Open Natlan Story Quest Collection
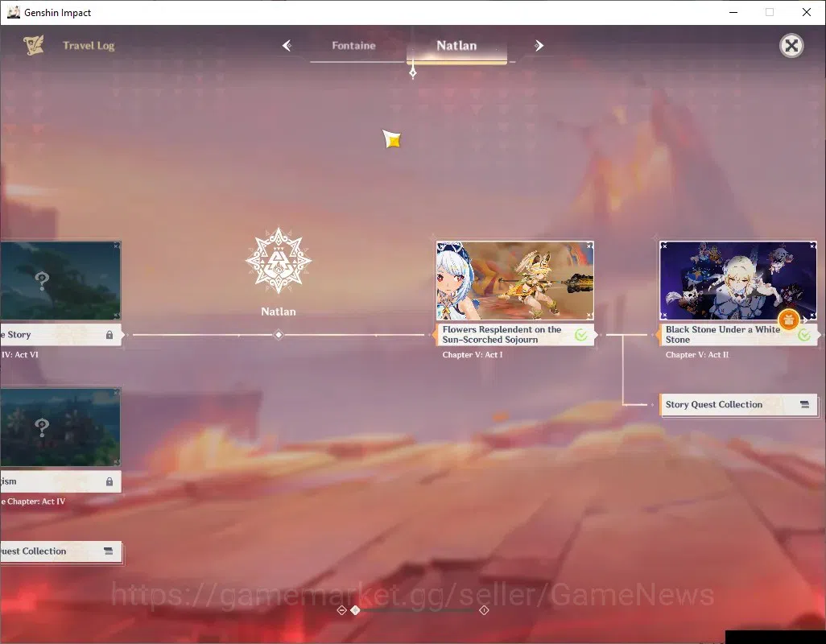The width and height of the screenshot is (826, 644). coord(738,405)
